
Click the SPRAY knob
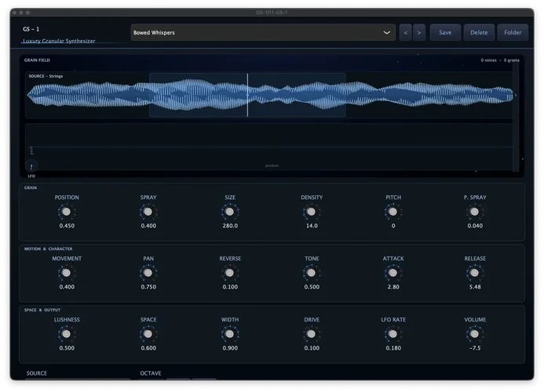coord(148,212)
